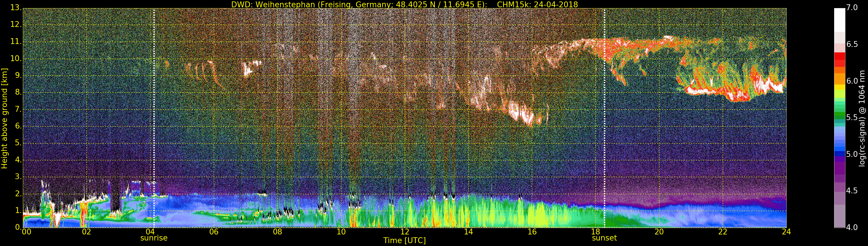Click the time tick label '00'
This screenshot has width=868, height=246.
(x=26, y=232)
